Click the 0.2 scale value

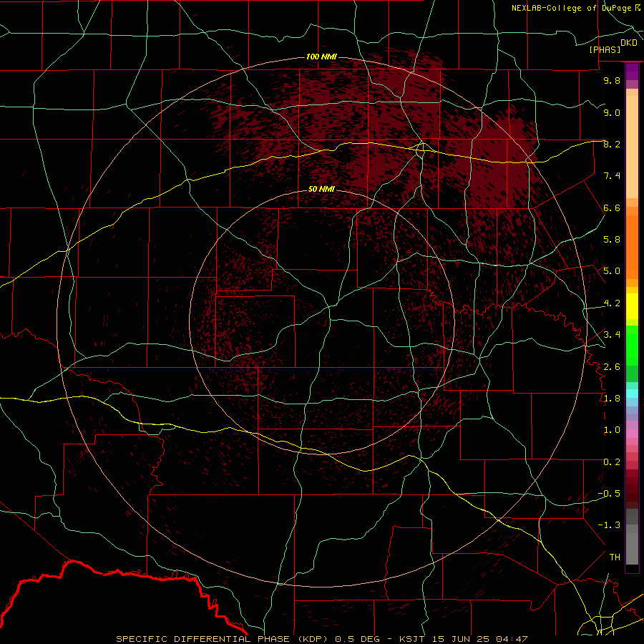[x=612, y=462]
